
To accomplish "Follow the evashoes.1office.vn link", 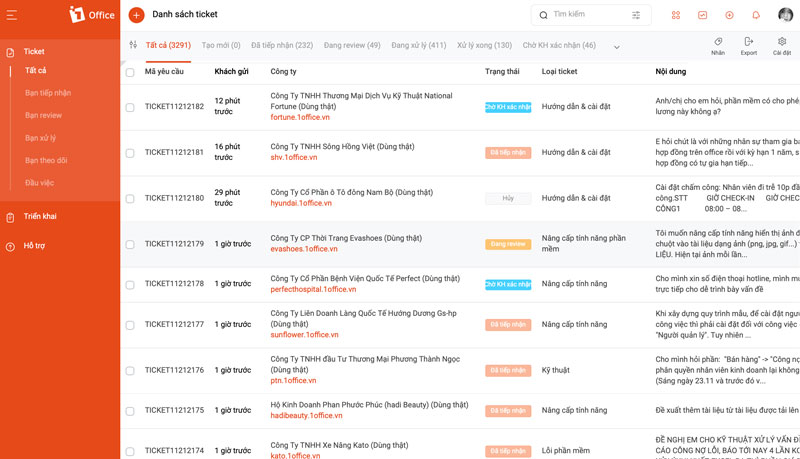I will point(304,249).
